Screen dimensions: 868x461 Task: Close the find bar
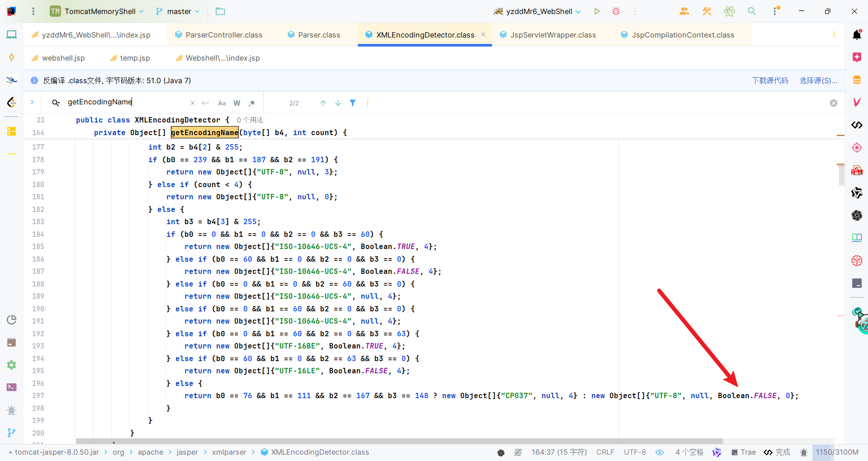[x=834, y=103]
